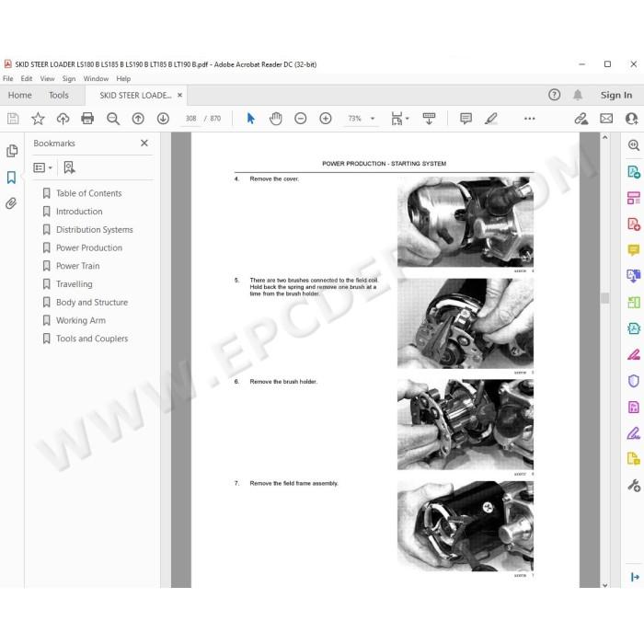
Task: Collapse the right tools pane arrow
Action: [x=635, y=577]
